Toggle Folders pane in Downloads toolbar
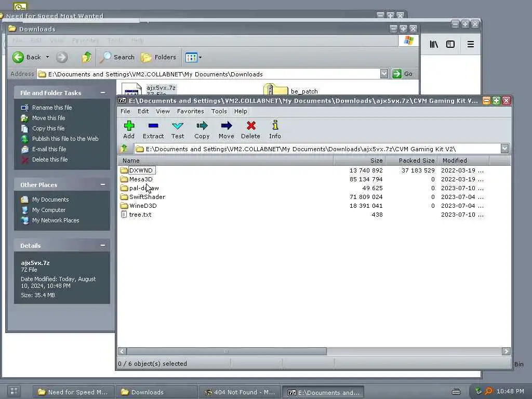Image resolution: width=532 pixels, height=399 pixels. (158, 57)
